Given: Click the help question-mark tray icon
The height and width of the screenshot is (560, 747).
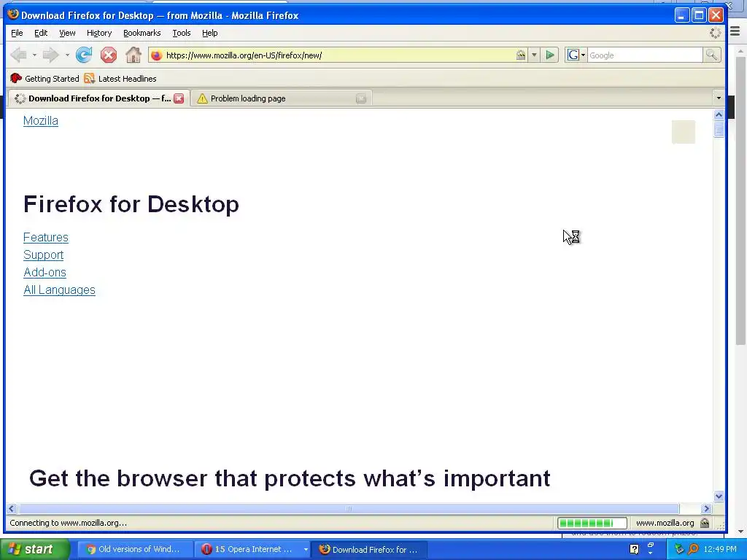Looking at the screenshot, I should tap(634, 549).
